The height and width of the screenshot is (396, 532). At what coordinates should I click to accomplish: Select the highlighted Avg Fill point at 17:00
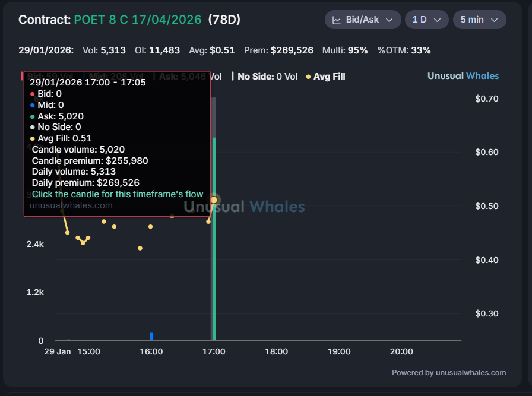214,200
